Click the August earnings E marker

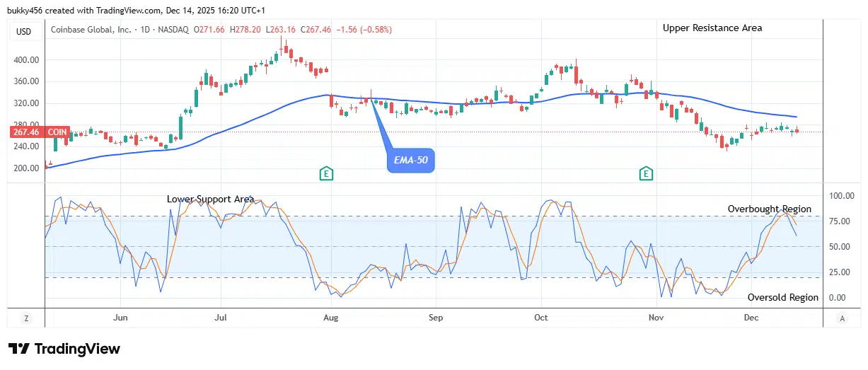pyautogui.click(x=326, y=173)
